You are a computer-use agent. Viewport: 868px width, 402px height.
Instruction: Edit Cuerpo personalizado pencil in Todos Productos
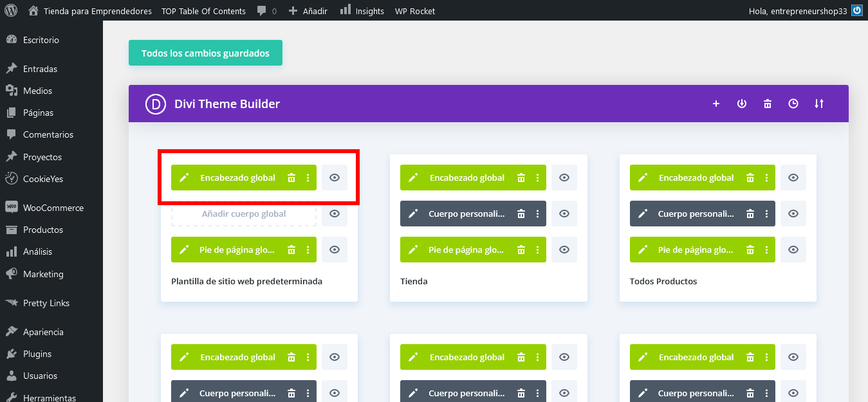[x=643, y=214]
